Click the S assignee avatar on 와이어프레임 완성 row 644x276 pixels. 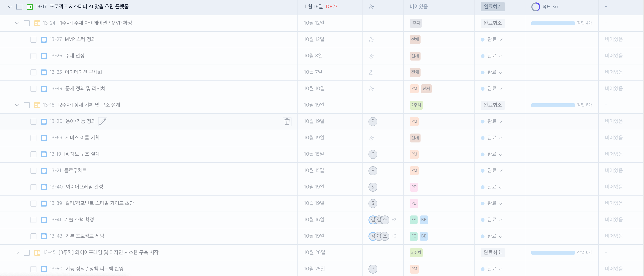tap(373, 187)
